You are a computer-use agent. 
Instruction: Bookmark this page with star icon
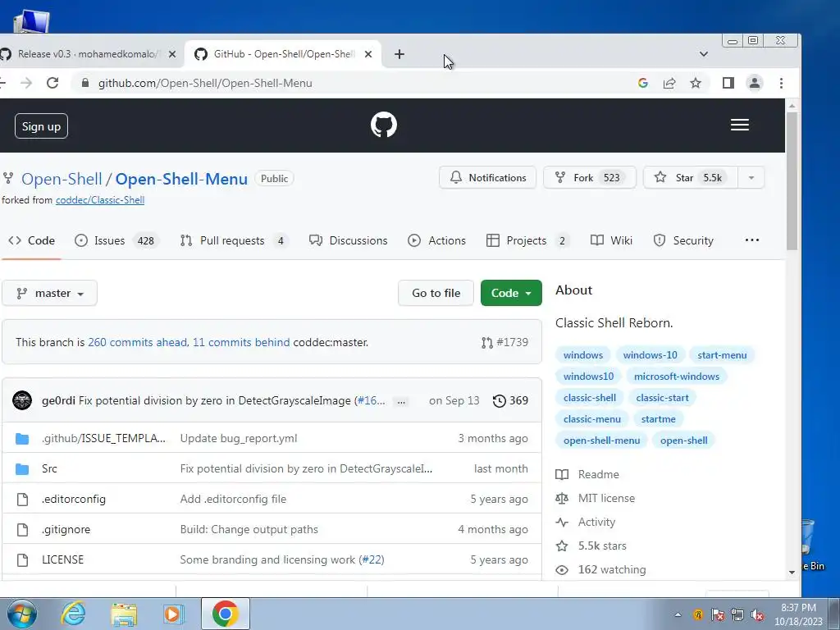click(696, 83)
